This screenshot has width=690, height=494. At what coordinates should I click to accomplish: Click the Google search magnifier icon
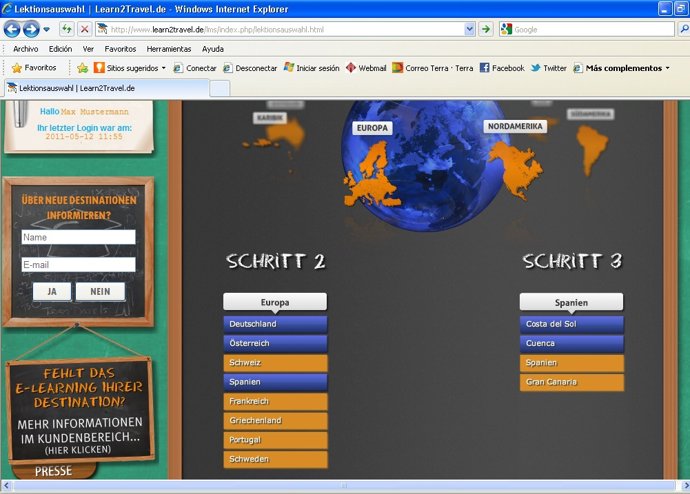(682, 29)
